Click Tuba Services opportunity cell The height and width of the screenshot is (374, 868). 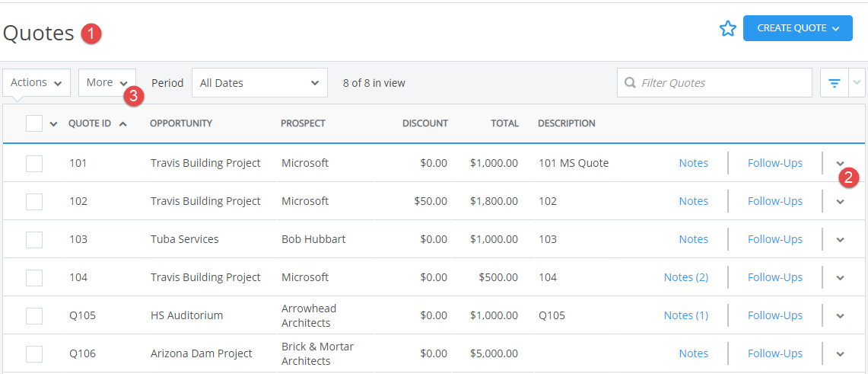[184, 239]
